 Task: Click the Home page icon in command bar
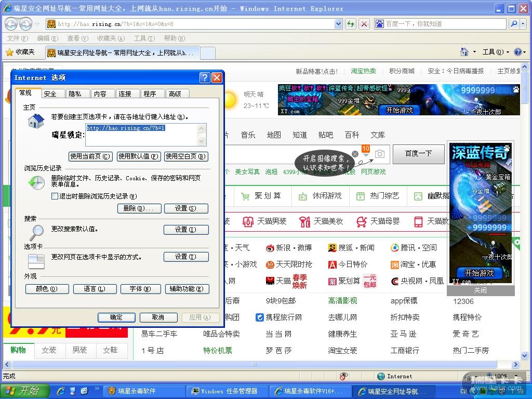point(464,52)
